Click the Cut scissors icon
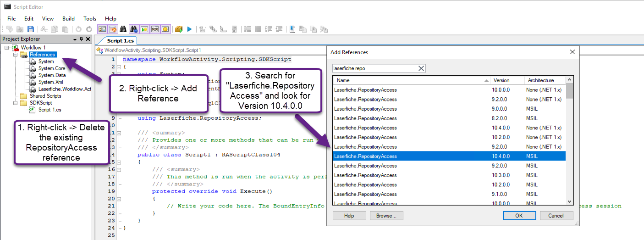Screen dimensions: 644x240 click(44, 29)
